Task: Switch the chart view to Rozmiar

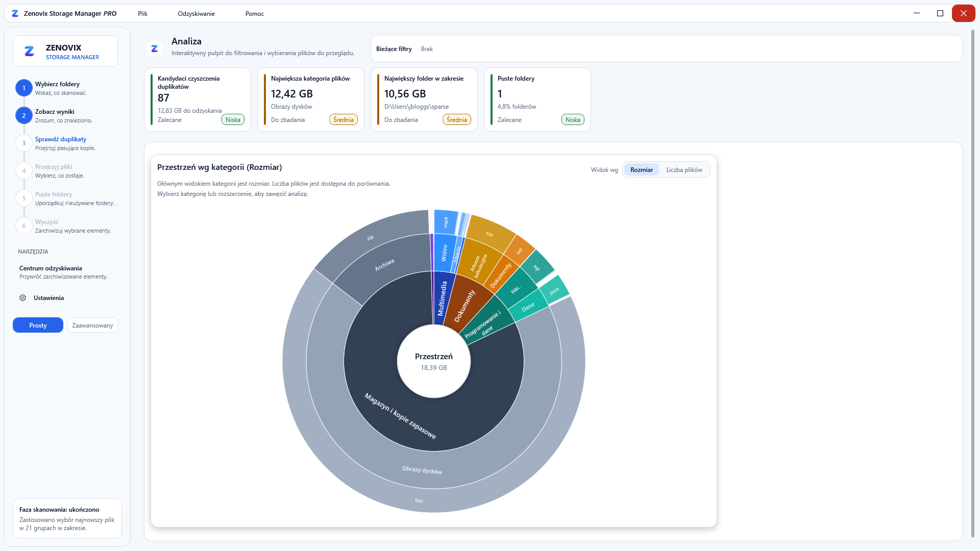Action: pyautogui.click(x=642, y=170)
